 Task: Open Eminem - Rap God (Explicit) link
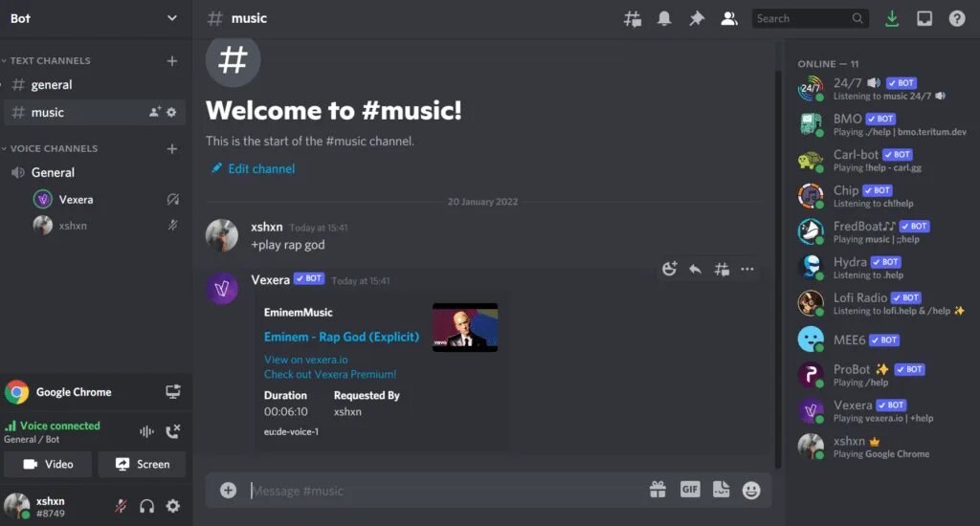click(342, 337)
